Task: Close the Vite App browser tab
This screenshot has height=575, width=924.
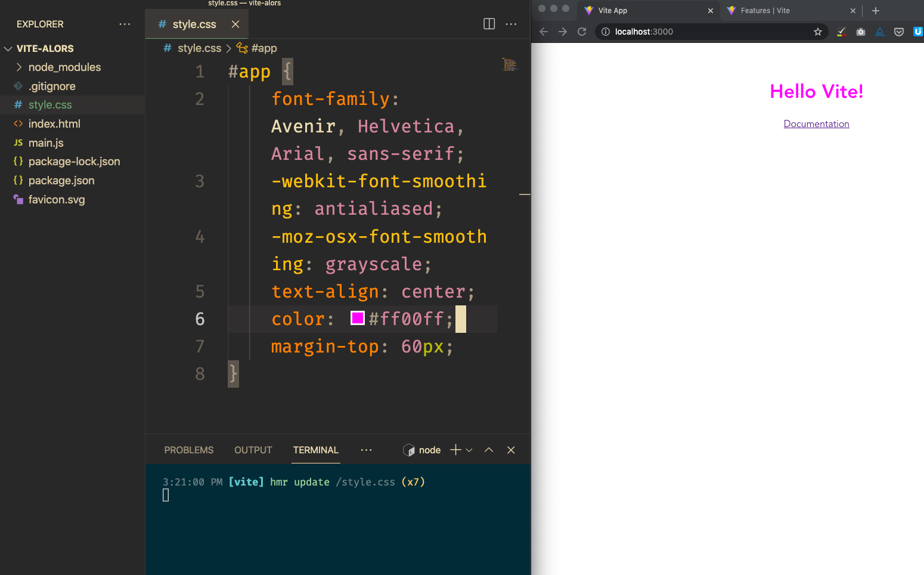Action: coord(711,11)
